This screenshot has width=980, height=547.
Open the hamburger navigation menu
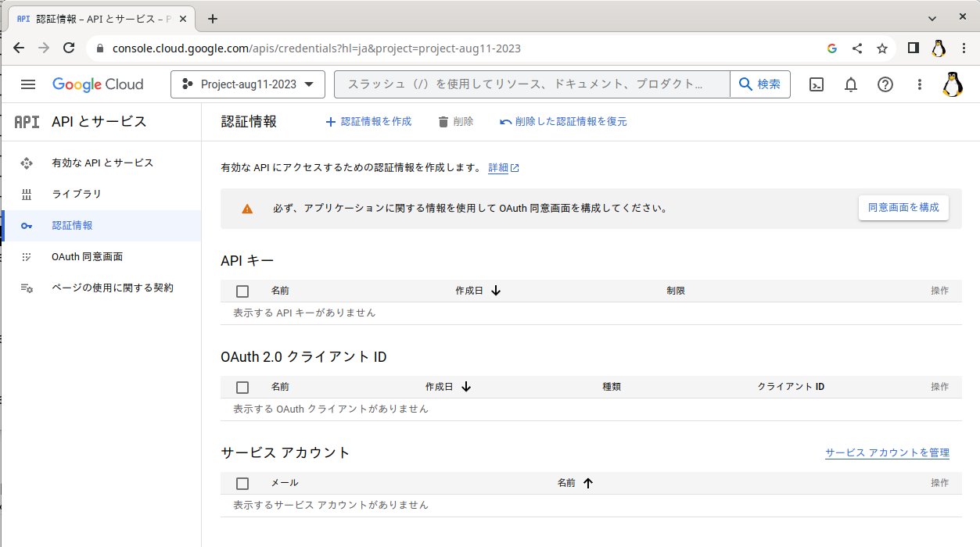coord(28,84)
